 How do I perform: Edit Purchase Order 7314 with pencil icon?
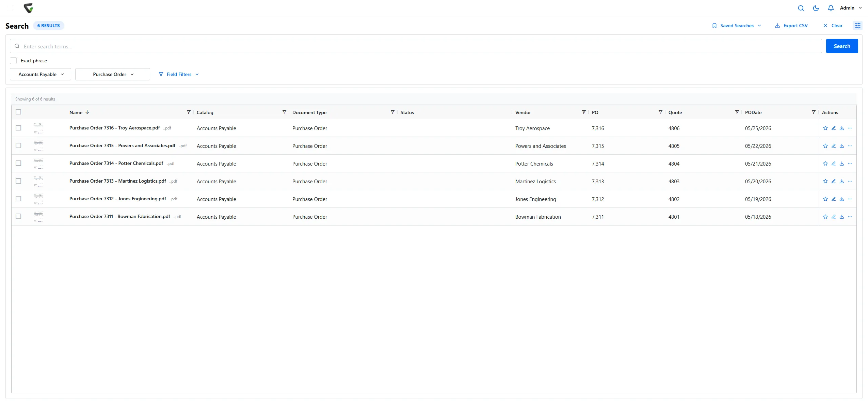point(834,164)
